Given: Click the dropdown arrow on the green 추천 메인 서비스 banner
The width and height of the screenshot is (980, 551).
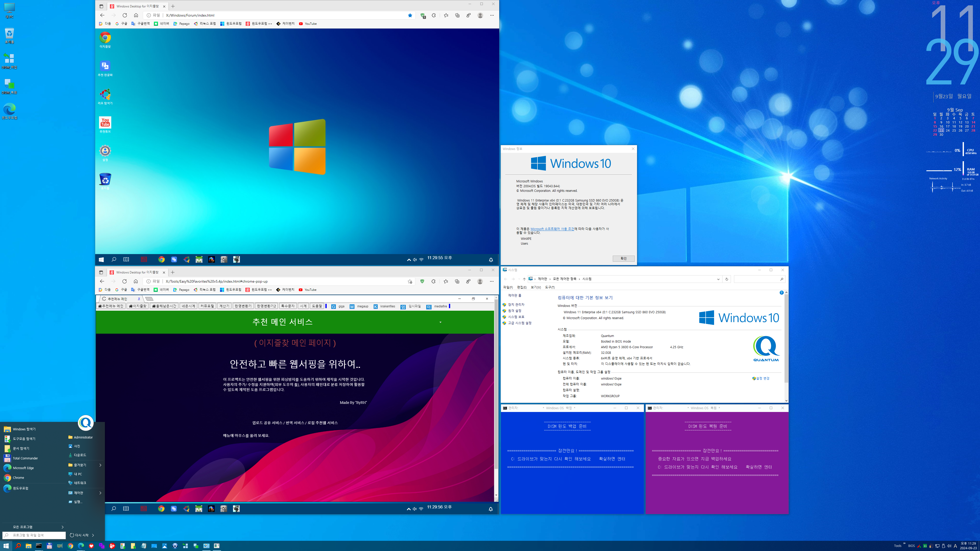Looking at the screenshot, I should pos(440,322).
